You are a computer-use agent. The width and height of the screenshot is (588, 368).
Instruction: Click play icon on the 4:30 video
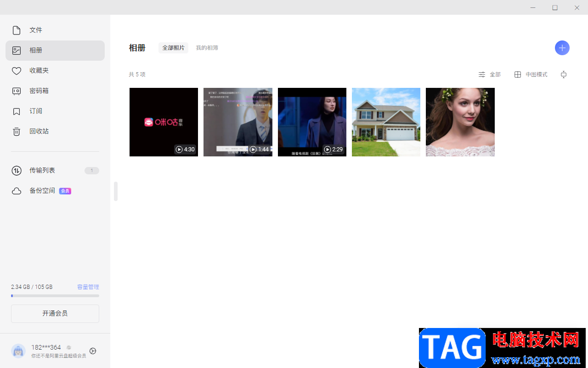pos(179,149)
